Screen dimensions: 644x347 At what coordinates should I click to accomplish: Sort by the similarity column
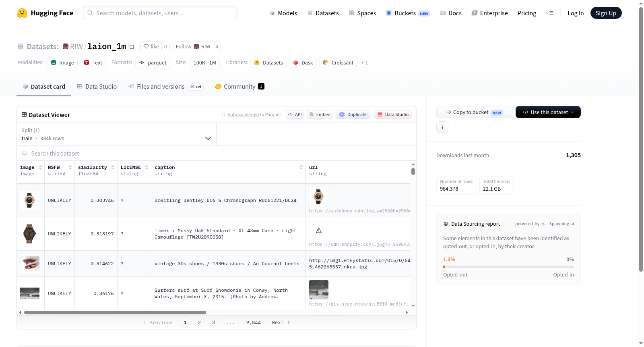[113, 167]
